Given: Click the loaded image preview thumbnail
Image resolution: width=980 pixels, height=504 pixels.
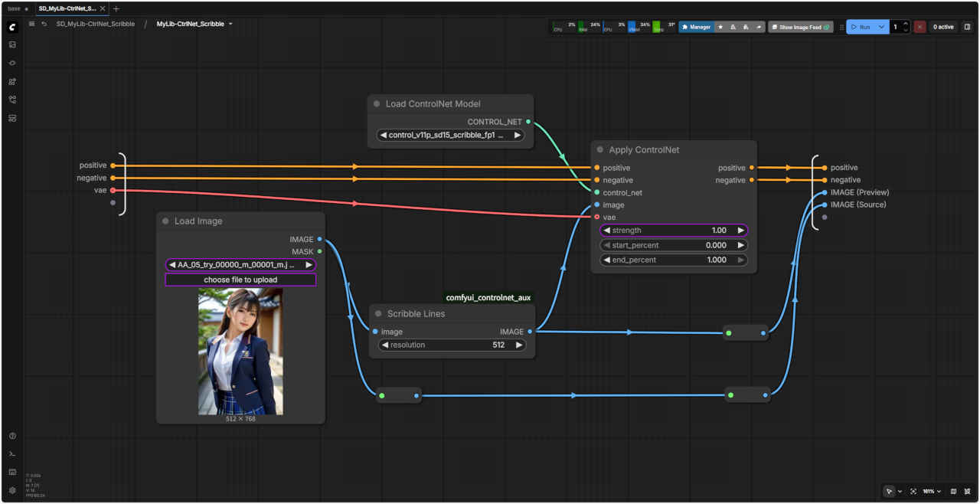Looking at the screenshot, I should [x=240, y=352].
